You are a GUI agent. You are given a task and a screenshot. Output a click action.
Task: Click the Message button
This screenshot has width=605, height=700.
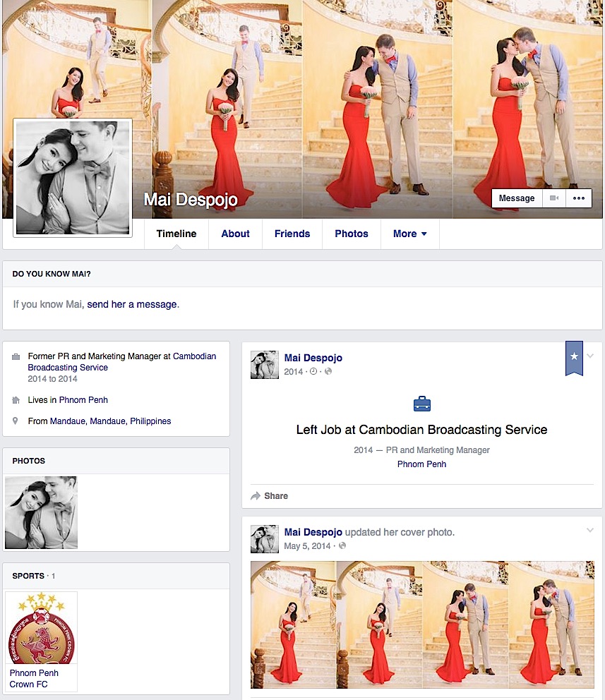tap(517, 198)
